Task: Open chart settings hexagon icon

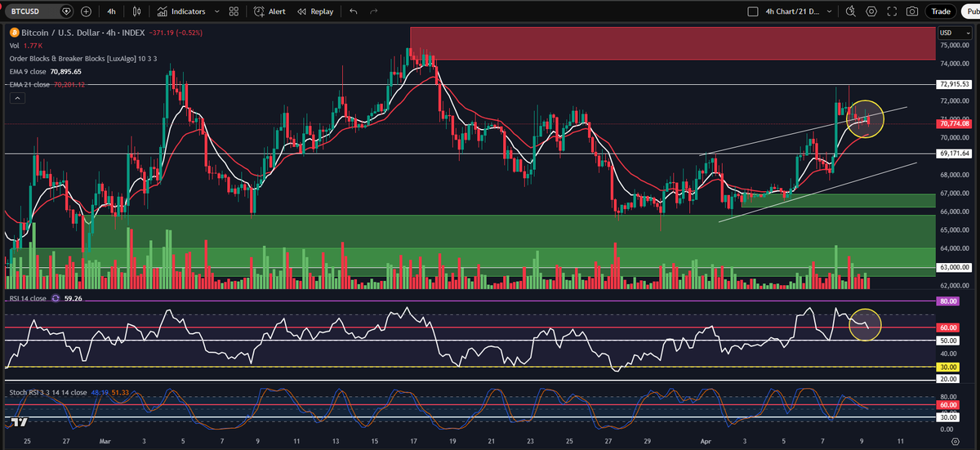Action: pos(871,11)
